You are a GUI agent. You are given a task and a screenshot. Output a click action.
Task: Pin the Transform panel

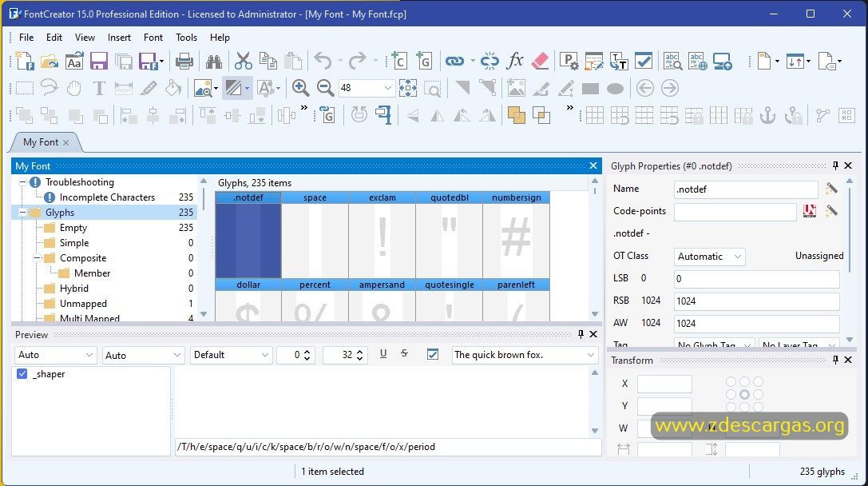pos(836,361)
